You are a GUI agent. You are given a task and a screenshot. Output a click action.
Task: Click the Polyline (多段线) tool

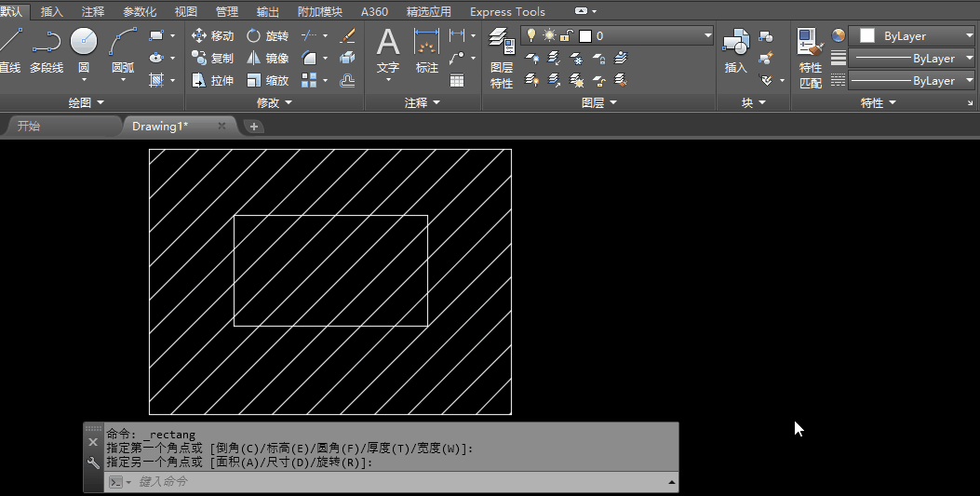46,43
